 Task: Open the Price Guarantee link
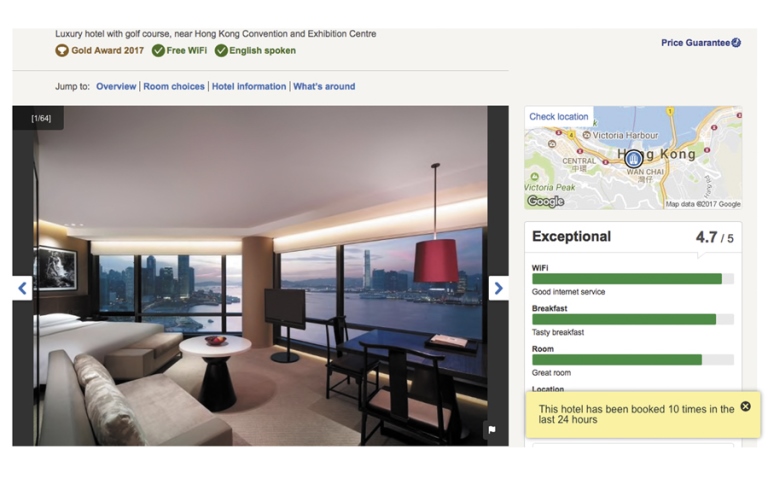pyautogui.click(x=696, y=43)
